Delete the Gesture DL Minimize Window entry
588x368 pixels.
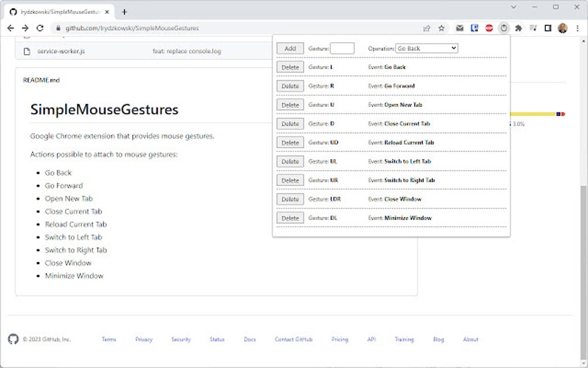(290, 218)
